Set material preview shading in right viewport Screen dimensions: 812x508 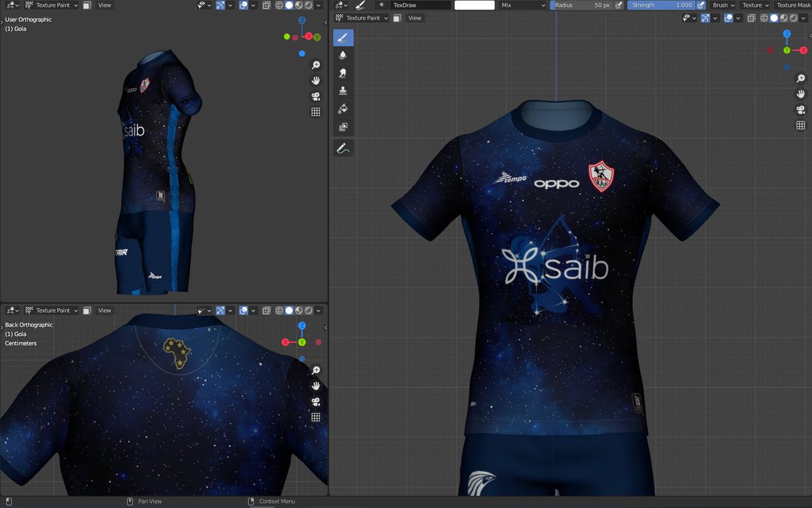coord(784,18)
